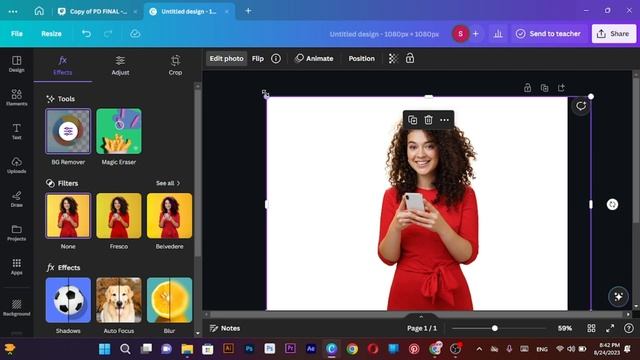The image size is (640, 360).
Task: Click the Canva home icon
Action: (x=39, y=11)
